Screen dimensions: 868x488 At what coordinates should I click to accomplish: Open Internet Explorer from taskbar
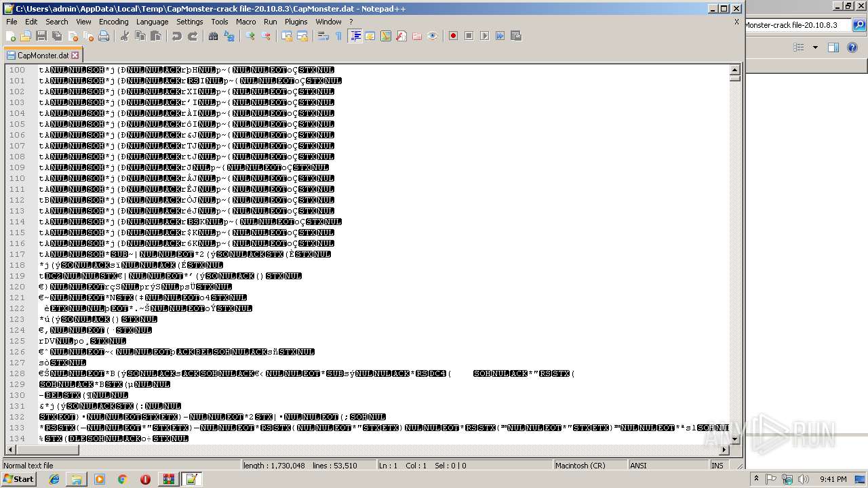coord(54,479)
